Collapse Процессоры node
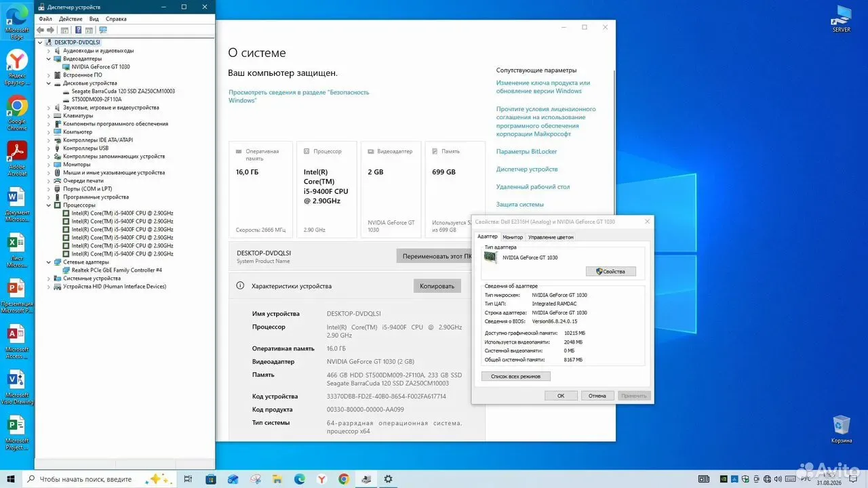 [48, 205]
